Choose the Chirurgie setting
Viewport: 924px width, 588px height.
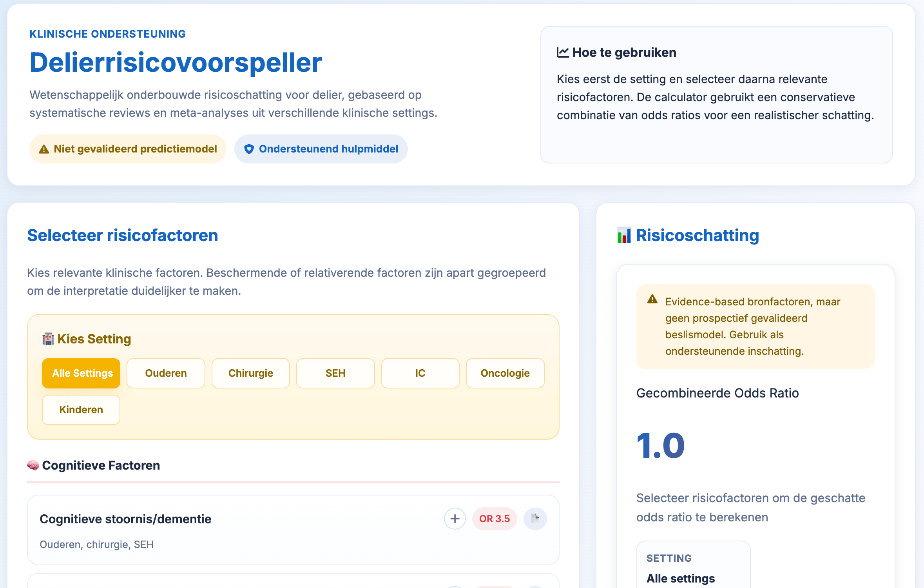pyautogui.click(x=251, y=373)
